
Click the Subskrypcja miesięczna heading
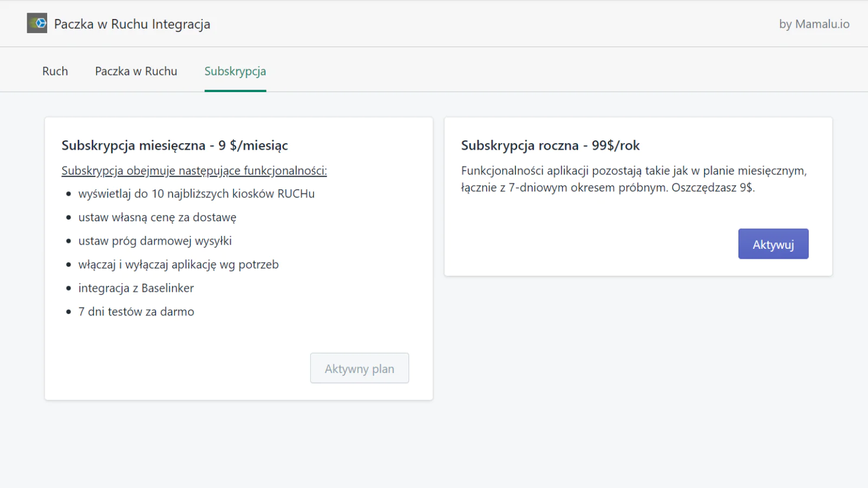pos(174,145)
